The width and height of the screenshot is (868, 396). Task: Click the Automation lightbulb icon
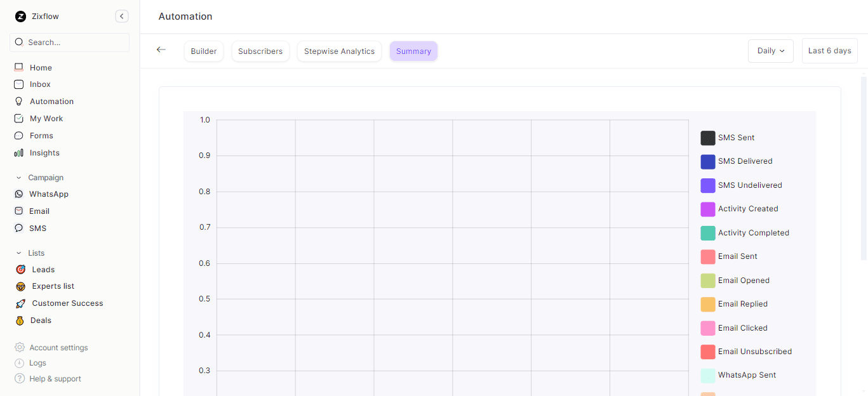19,102
